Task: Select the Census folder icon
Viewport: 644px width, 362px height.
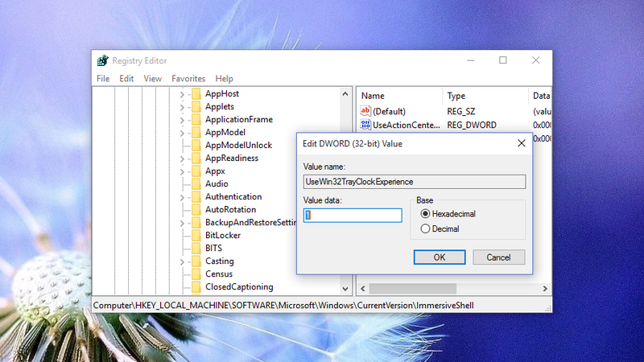Action: point(196,274)
